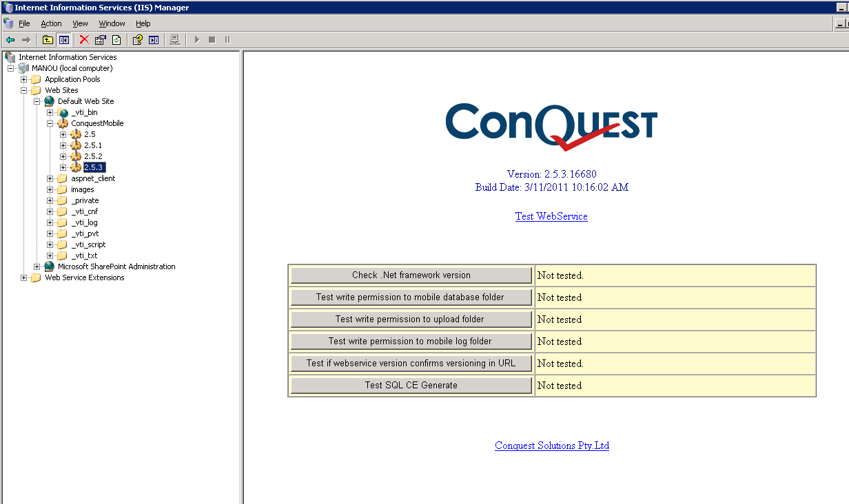Image resolution: width=849 pixels, height=504 pixels.
Task: Click the aspnet_client folder icon
Action: pyautogui.click(x=62, y=178)
